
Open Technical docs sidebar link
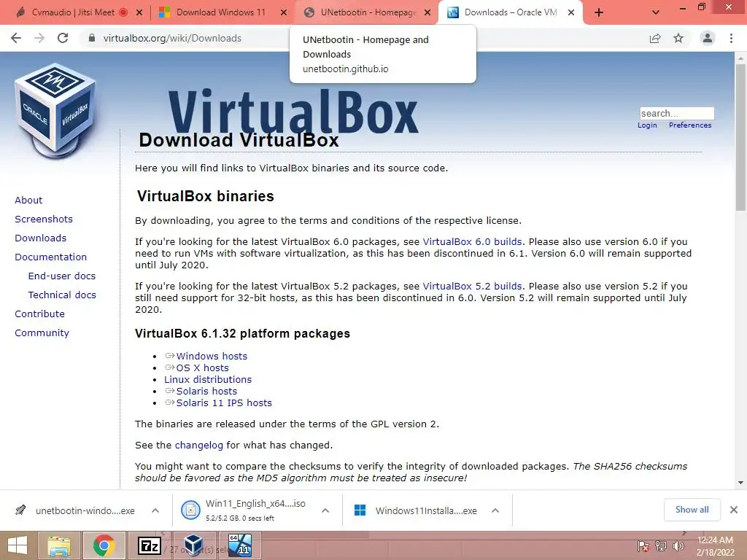62,295
